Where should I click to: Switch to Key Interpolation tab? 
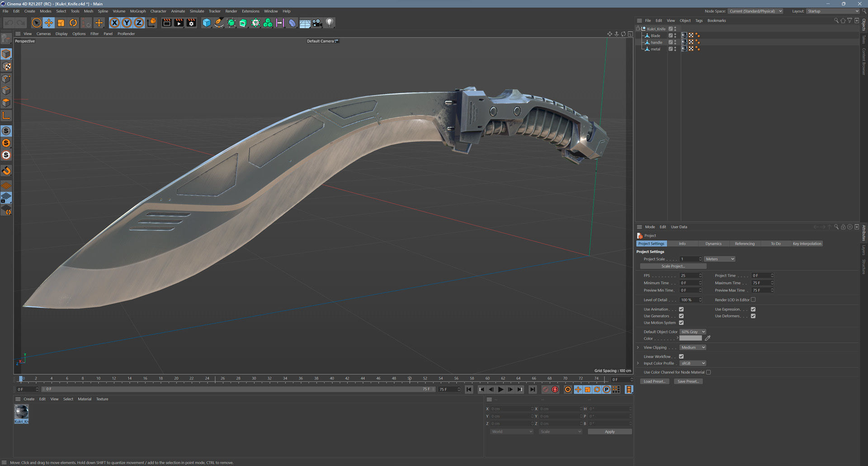coord(807,244)
